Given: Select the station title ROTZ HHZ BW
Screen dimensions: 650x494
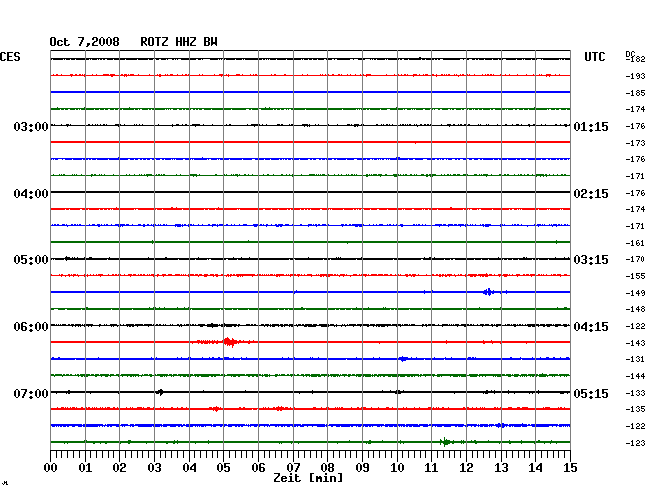Looking at the screenshot, I should (179, 42).
